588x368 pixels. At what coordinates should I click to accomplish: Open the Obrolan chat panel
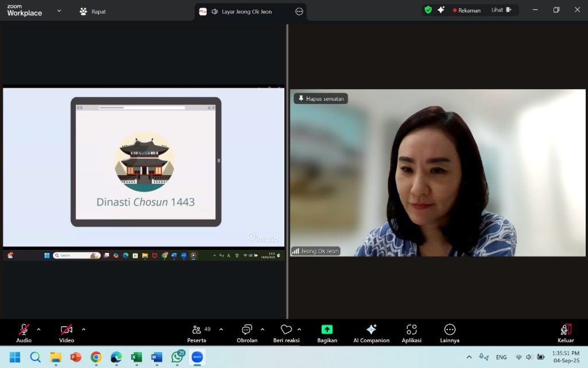click(x=247, y=332)
